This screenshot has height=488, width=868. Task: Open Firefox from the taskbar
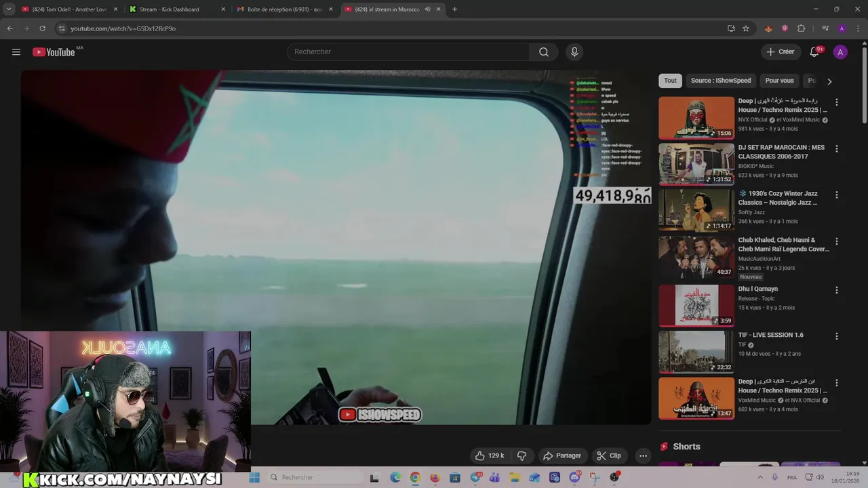point(435,477)
